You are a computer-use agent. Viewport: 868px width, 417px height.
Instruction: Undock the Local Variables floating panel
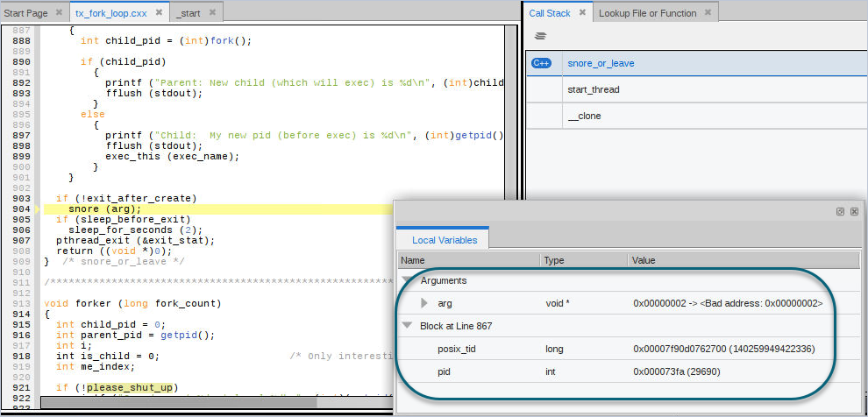pyautogui.click(x=840, y=211)
